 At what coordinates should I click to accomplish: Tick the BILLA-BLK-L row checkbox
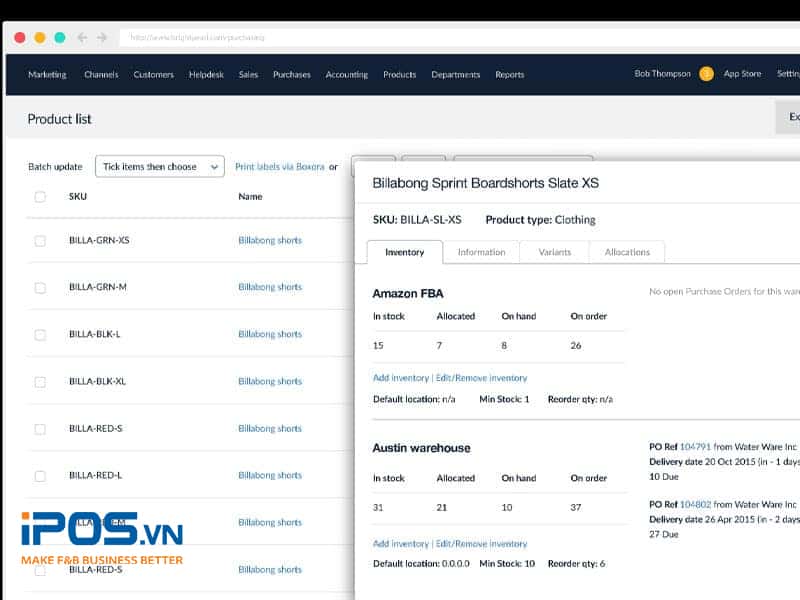40,334
